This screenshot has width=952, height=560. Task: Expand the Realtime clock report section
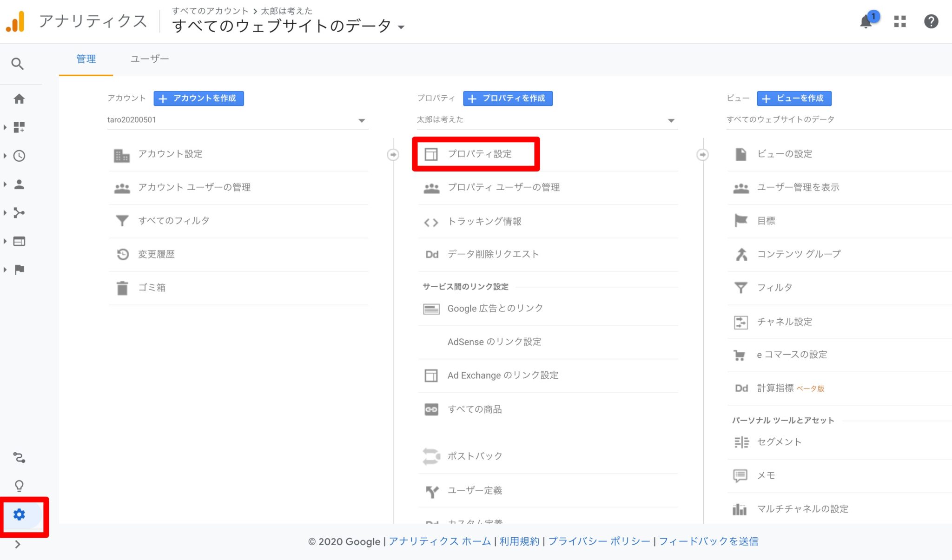(19, 156)
